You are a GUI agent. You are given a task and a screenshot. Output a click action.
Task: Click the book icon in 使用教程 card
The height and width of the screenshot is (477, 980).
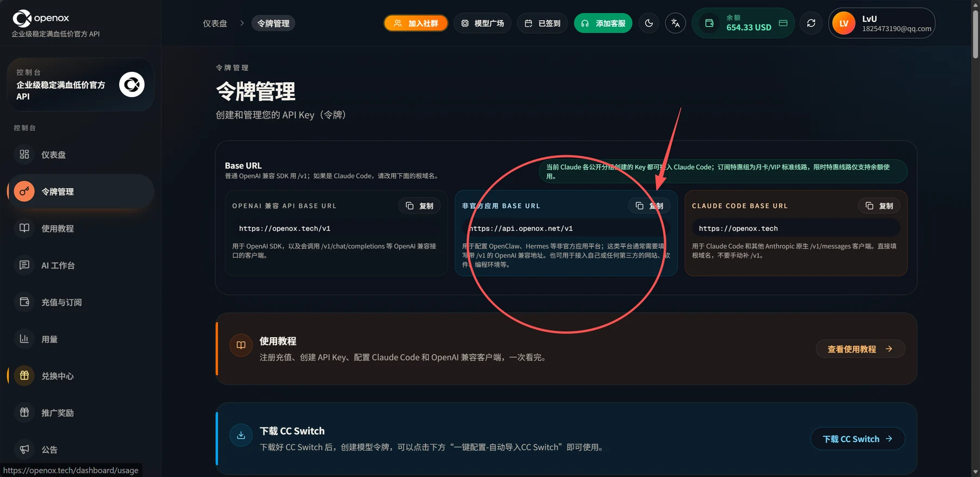point(241,345)
